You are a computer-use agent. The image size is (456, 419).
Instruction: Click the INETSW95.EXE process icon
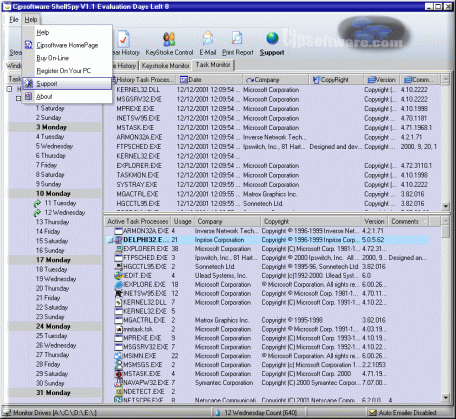[118, 293]
